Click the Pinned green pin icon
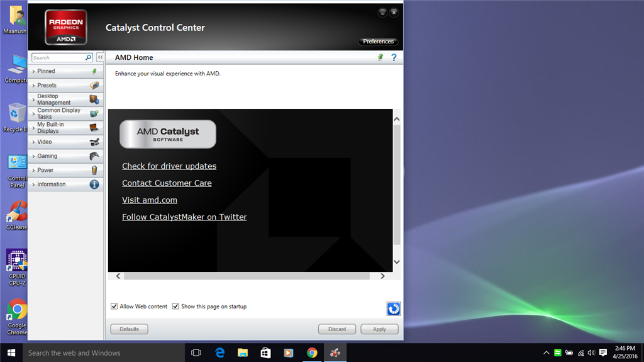644x362 pixels. point(94,71)
